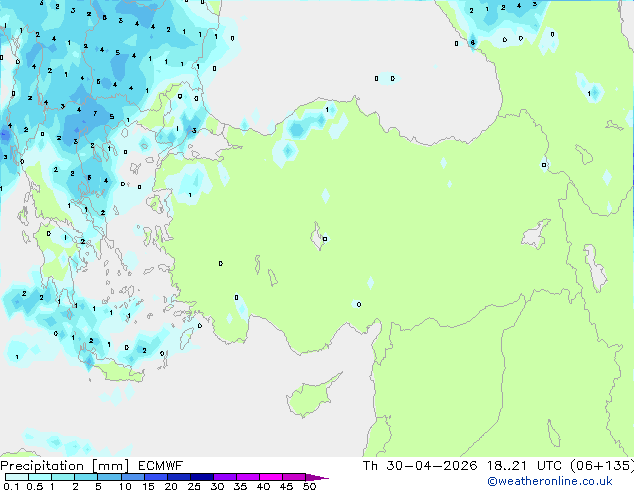The width and height of the screenshot is (634, 490).
Task: Click the legend tick label "45"
Action: (286, 486)
